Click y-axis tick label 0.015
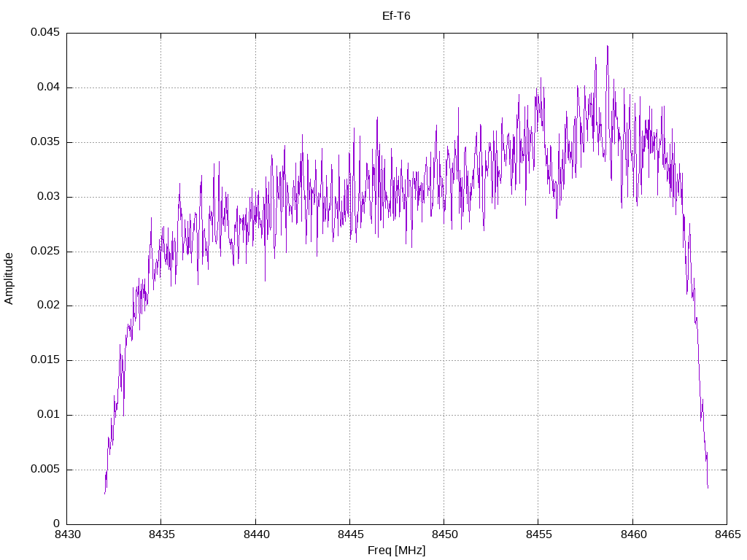This screenshot has height=560, width=747. pyautogui.click(x=45, y=360)
